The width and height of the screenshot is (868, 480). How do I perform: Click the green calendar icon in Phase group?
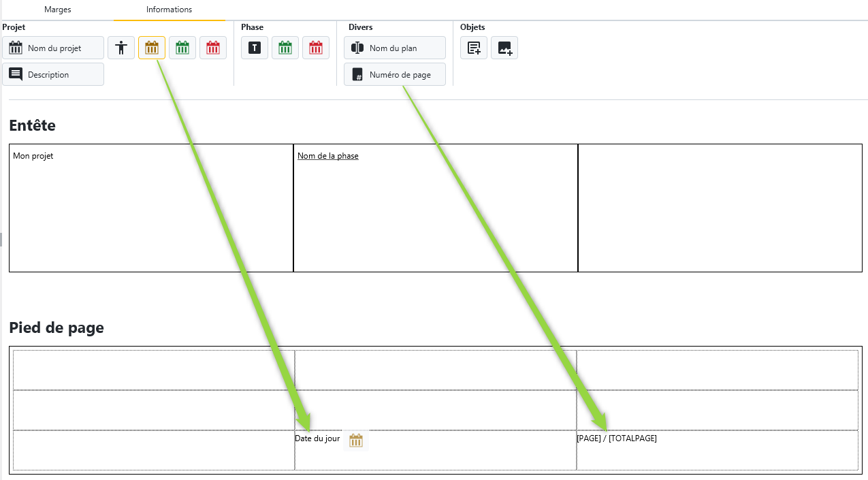[285, 48]
